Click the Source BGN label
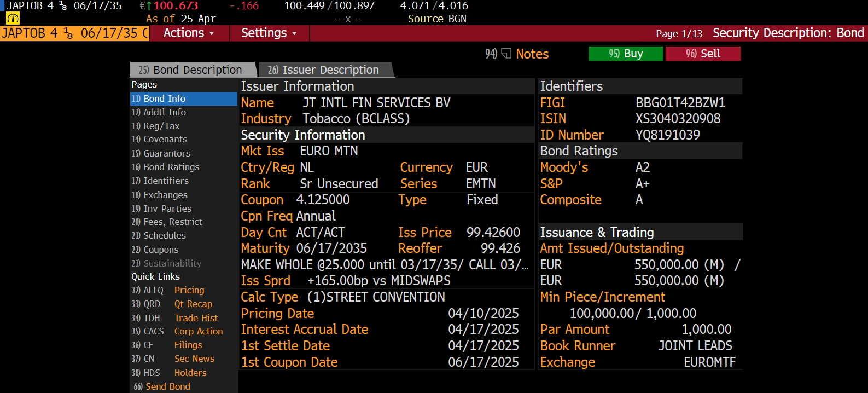Screen dimensions: 868x393 [x=437, y=19]
